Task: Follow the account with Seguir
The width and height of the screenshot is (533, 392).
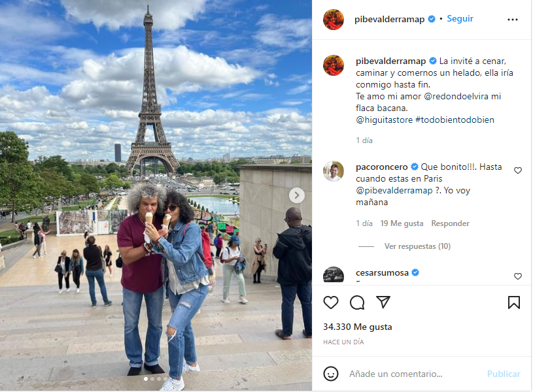Action: pos(460,19)
